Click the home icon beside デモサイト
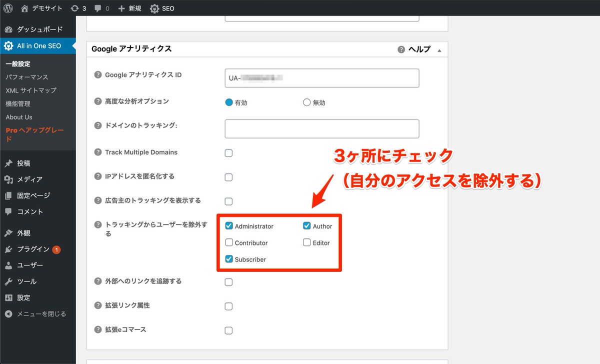The width and height of the screenshot is (600, 364). [x=25, y=8]
